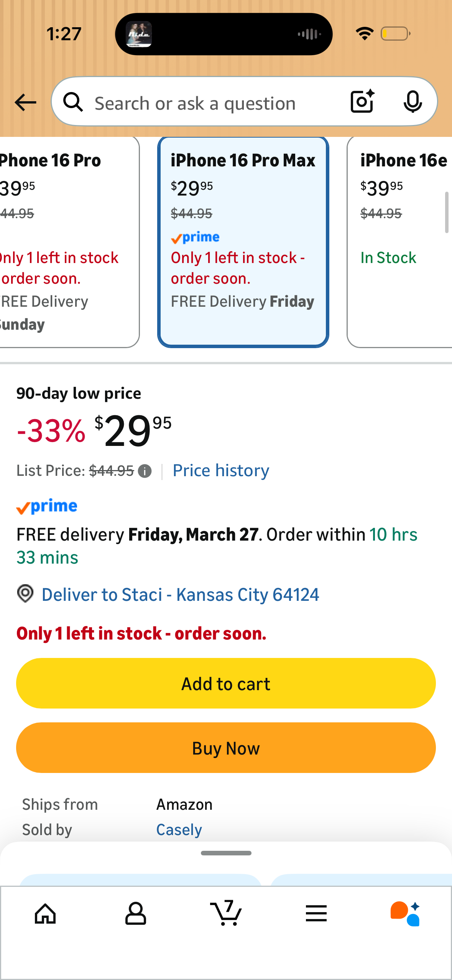
Task: Open Price history link
Action: 221,470
